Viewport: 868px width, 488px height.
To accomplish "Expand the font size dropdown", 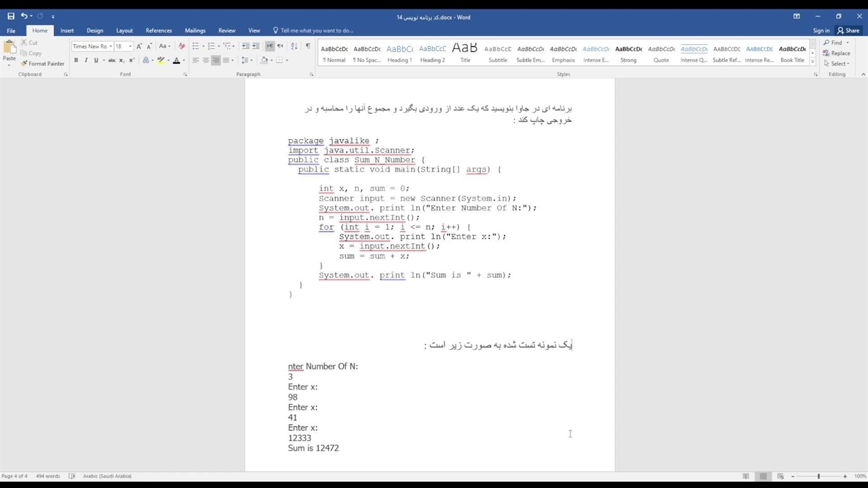I will click(x=130, y=46).
